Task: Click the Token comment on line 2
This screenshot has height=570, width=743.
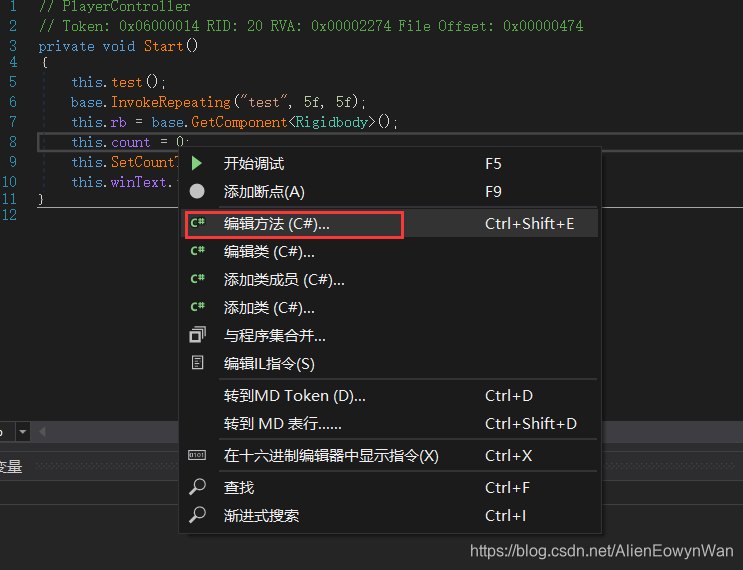Action: coord(311,26)
